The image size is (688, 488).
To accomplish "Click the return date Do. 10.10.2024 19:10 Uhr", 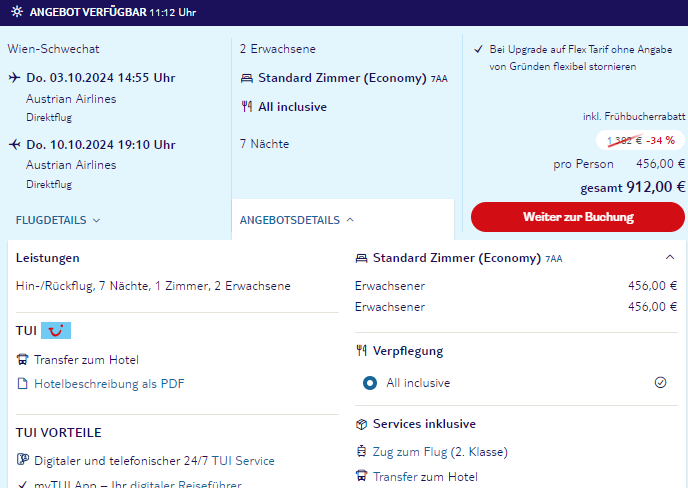I will coord(100,144).
